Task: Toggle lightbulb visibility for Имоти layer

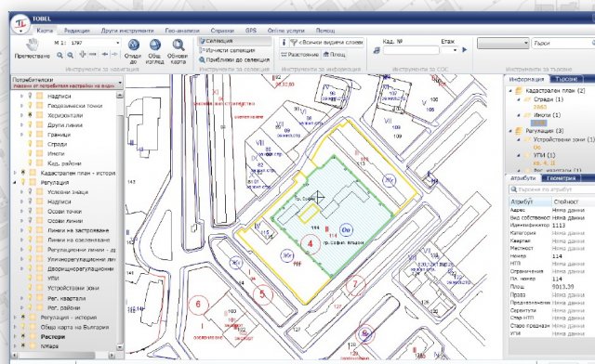Action: pyautogui.click(x=31, y=153)
